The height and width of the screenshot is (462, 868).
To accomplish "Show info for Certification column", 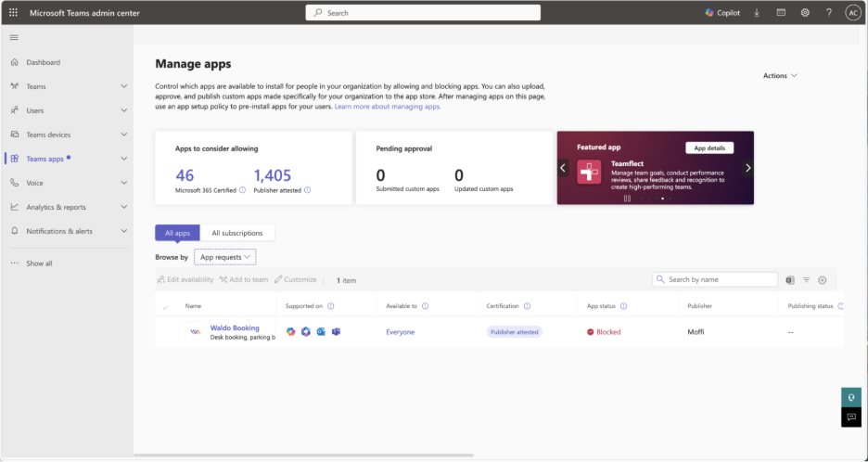I will point(527,306).
